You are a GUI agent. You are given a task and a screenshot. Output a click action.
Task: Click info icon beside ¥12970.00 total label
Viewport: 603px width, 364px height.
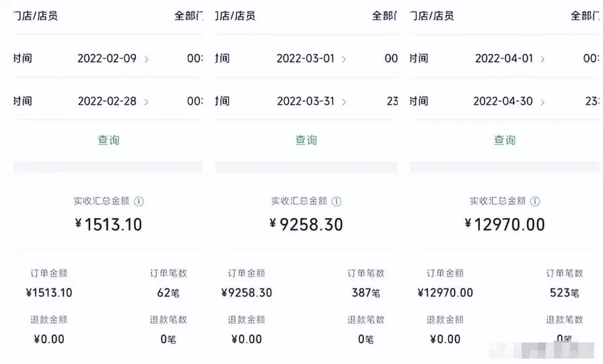point(535,201)
